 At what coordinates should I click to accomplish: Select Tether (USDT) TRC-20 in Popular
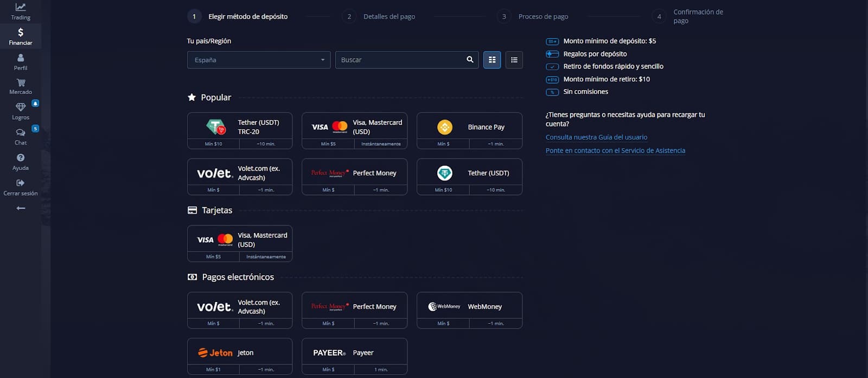point(240,130)
